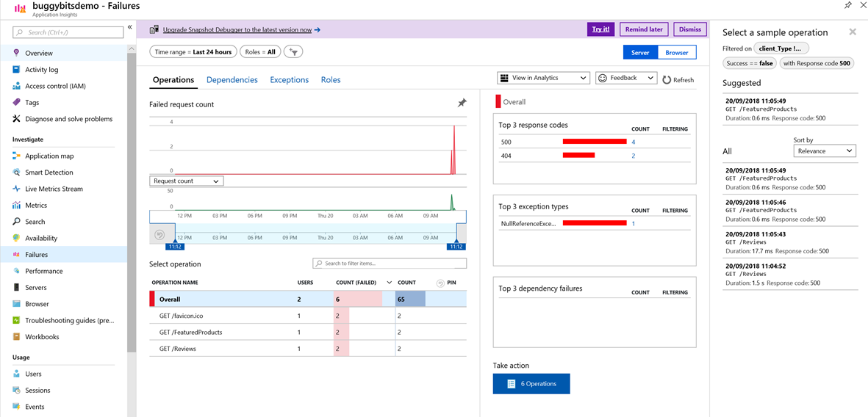Click the Access control (IAM) icon
Image resolution: width=868 pixels, height=417 pixels.
(x=16, y=87)
